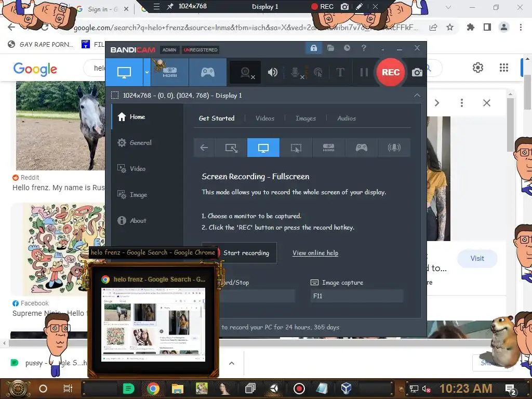Select HDMI device mode in mode row

pyautogui.click(x=328, y=148)
